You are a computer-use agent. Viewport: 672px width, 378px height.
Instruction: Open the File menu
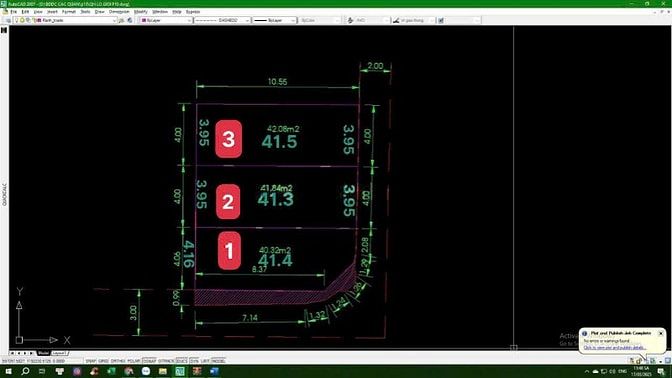(14, 12)
